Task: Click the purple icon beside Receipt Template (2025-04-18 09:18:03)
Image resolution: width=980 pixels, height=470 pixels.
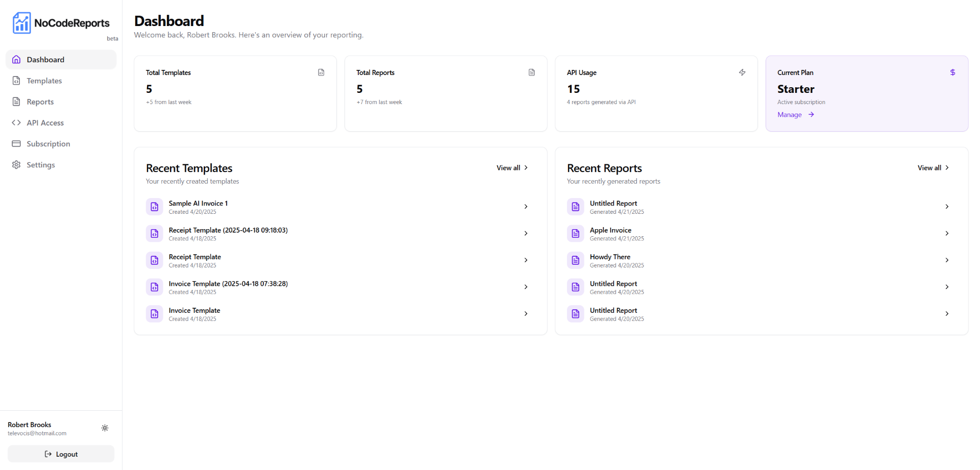Action: pos(155,234)
